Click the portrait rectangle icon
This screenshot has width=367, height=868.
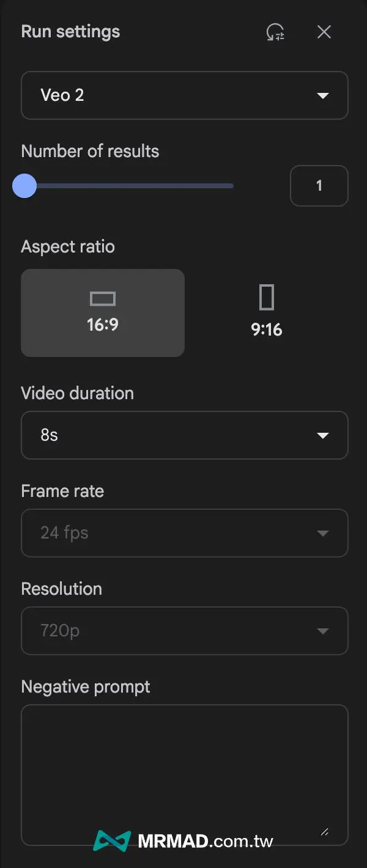267,298
